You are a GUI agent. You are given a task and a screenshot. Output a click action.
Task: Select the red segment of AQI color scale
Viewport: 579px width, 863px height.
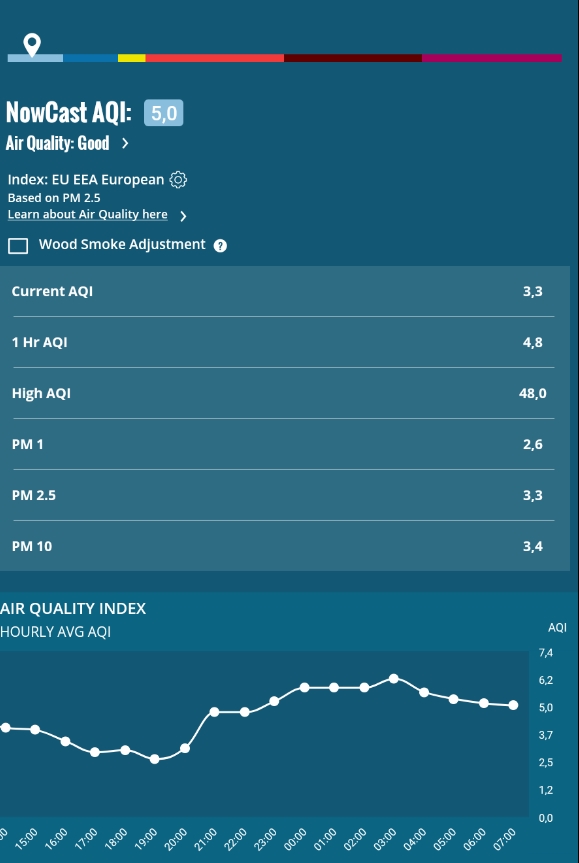coord(215,58)
